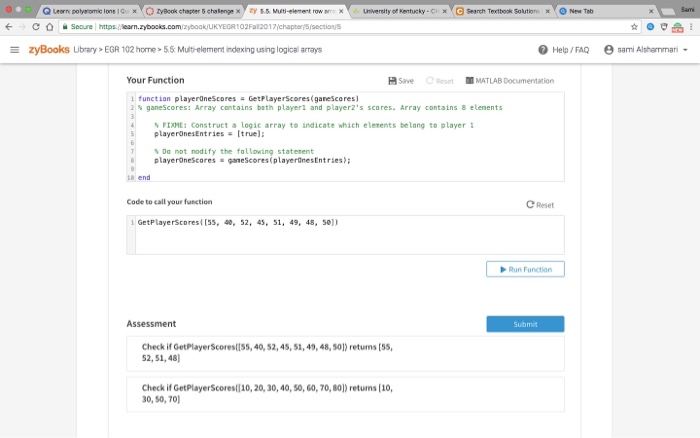Close the University of Kentucky tab
700x438 pixels.
(445, 11)
